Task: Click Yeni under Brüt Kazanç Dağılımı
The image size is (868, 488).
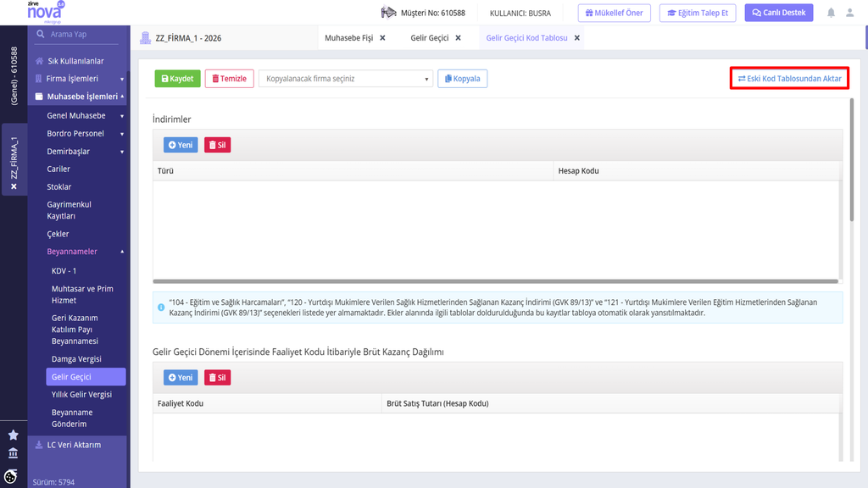Action: pos(181,377)
